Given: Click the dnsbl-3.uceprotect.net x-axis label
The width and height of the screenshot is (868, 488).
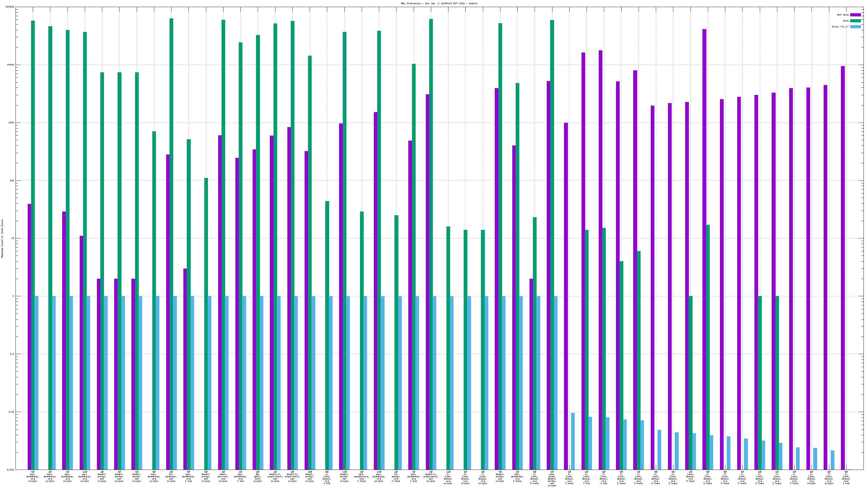Looking at the screenshot, I should [431, 476].
